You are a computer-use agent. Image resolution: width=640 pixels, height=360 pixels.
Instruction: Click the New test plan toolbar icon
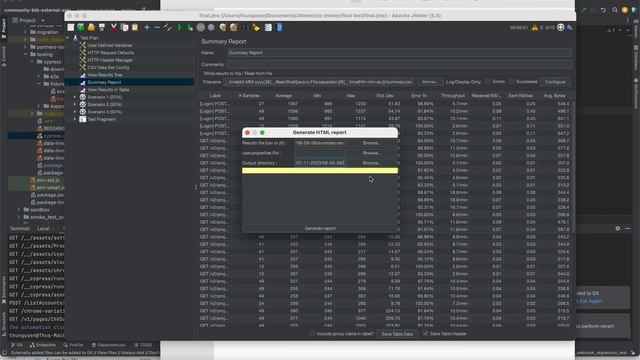tap(71, 27)
